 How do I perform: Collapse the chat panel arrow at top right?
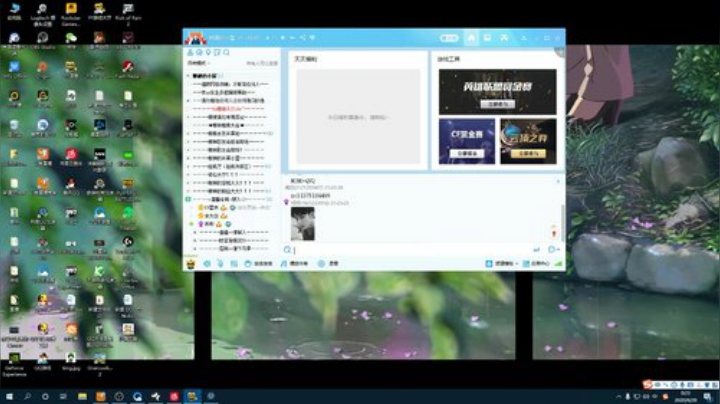558,182
